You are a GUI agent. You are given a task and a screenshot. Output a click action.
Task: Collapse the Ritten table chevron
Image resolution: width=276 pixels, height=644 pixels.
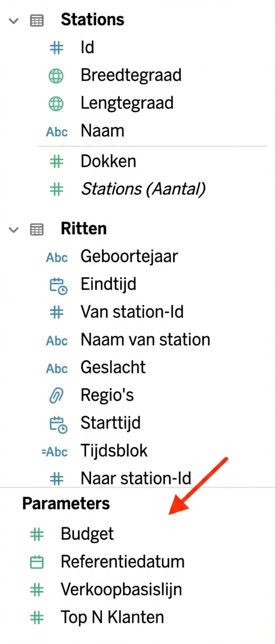14,230
